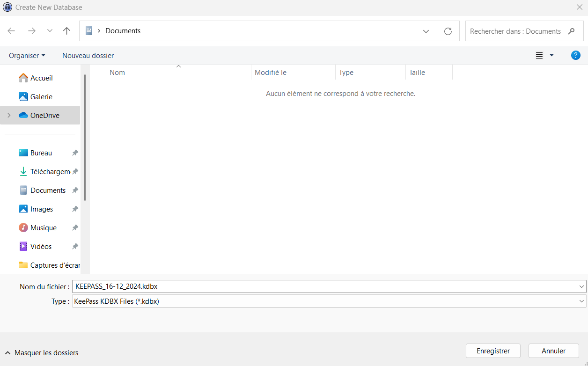
Task: Refresh the Documents folder view
Action: click(448, 31)
